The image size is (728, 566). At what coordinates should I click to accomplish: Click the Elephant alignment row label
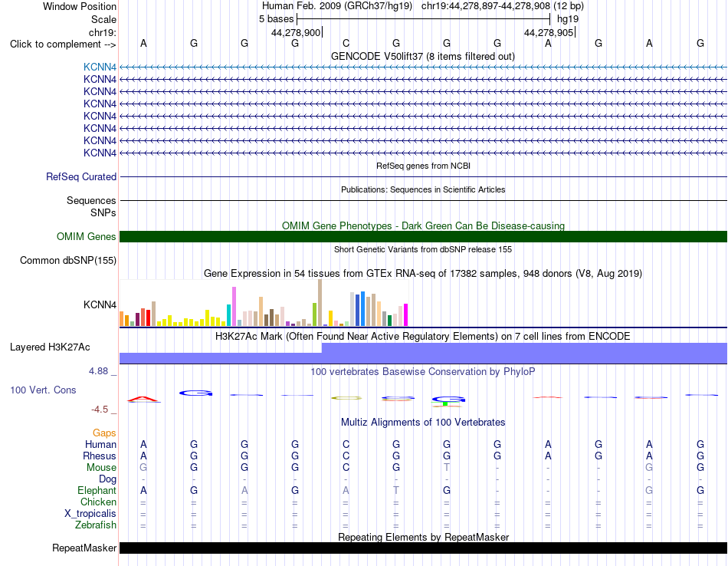[x=97, y=490]
